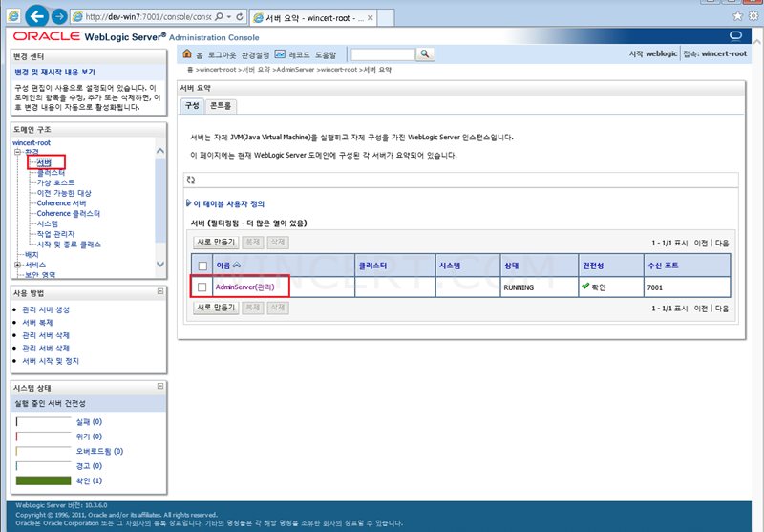764x532 pixels.
Task: Click the 레코드 chart icon
Action: pos(280,53)
